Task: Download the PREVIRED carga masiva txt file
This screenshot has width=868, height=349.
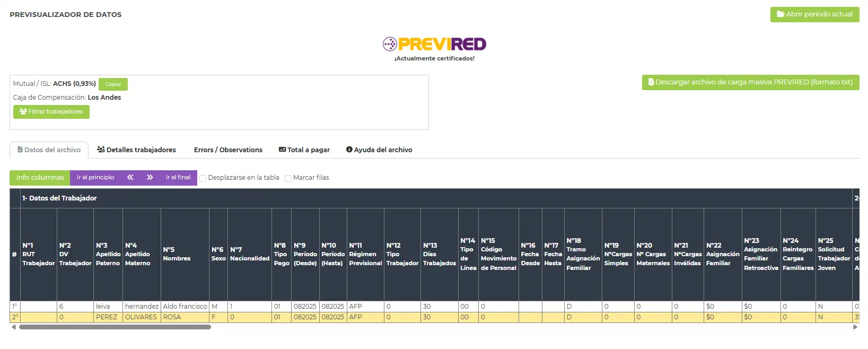Action: click(x=750, y=82)
